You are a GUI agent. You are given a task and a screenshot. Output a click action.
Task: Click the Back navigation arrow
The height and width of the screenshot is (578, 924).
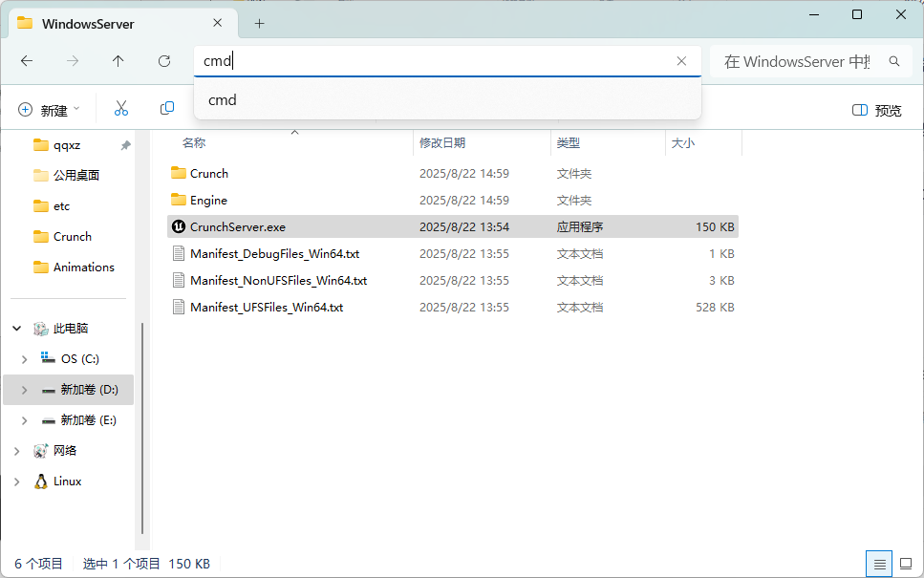[27, 61]
